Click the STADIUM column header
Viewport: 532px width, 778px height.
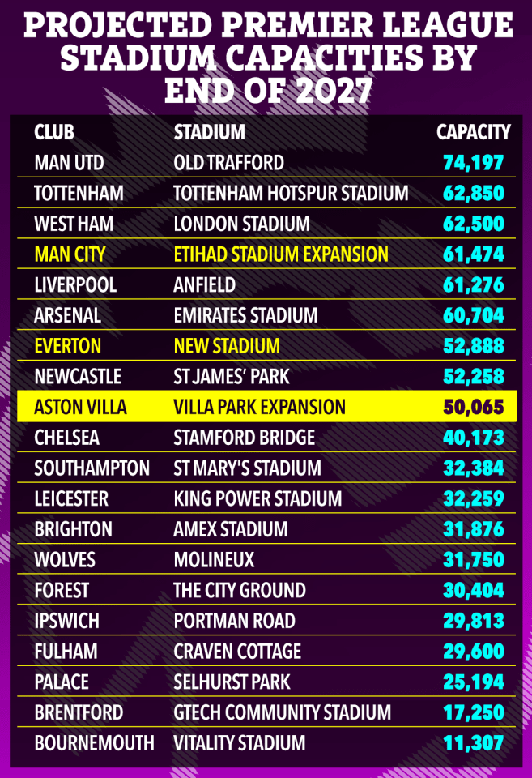pos(209,132)
